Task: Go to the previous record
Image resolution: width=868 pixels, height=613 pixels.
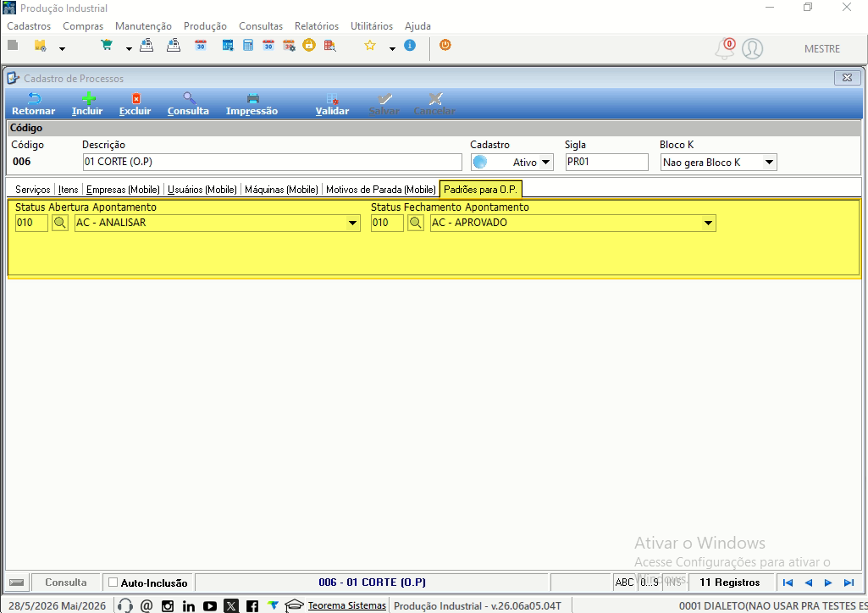Action: pos(808,582)
